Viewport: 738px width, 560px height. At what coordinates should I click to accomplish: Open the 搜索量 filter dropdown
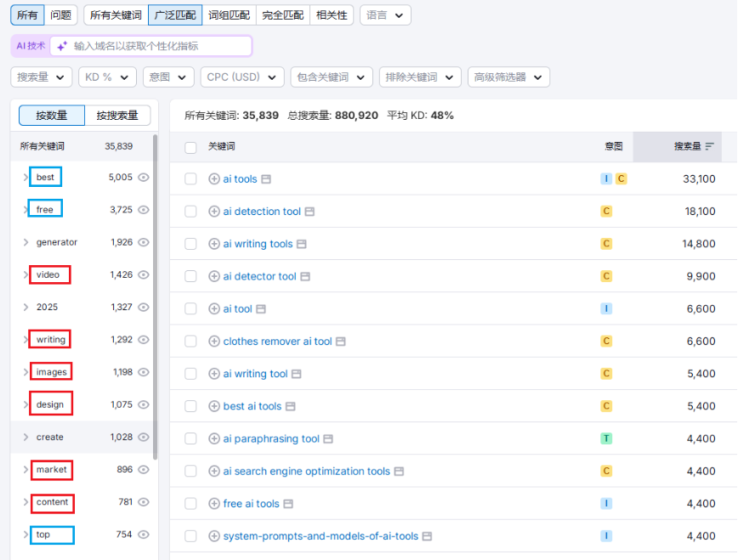click(x=41, y=77)
